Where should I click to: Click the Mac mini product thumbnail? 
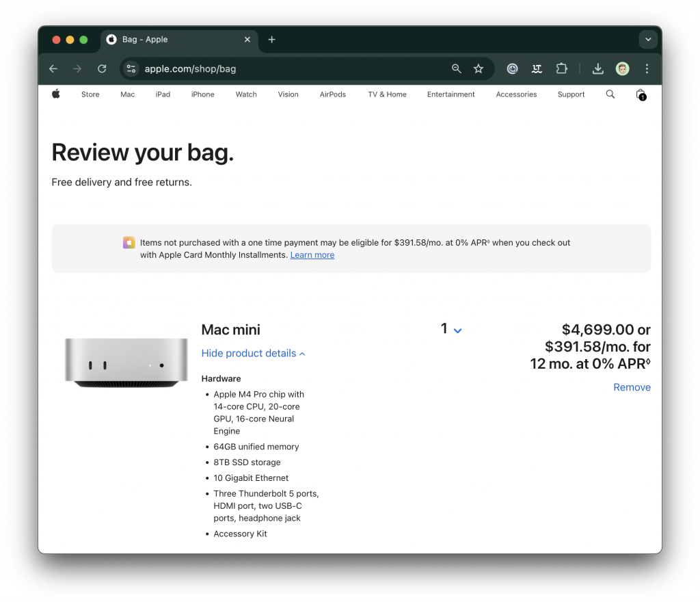tap(126, 363)
